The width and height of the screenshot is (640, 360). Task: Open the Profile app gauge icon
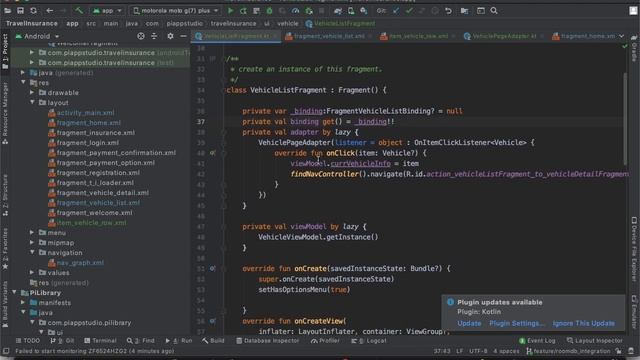point(296,11)
